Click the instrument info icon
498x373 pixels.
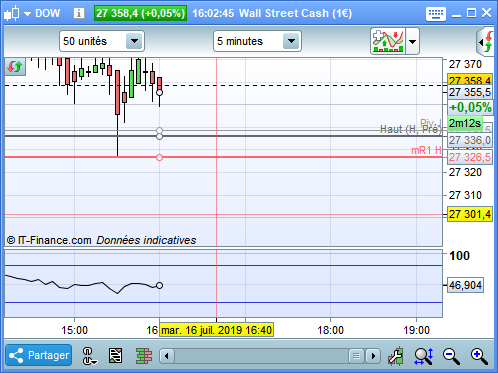[79, 13]
